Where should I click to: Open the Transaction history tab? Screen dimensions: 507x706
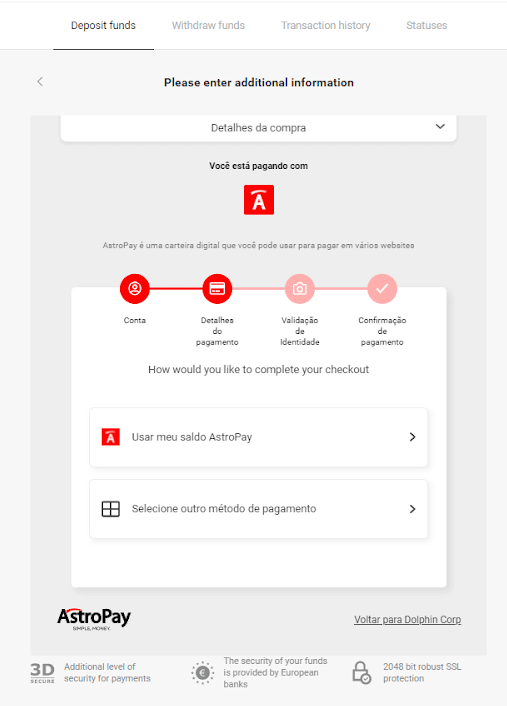(x=326, y=25)
